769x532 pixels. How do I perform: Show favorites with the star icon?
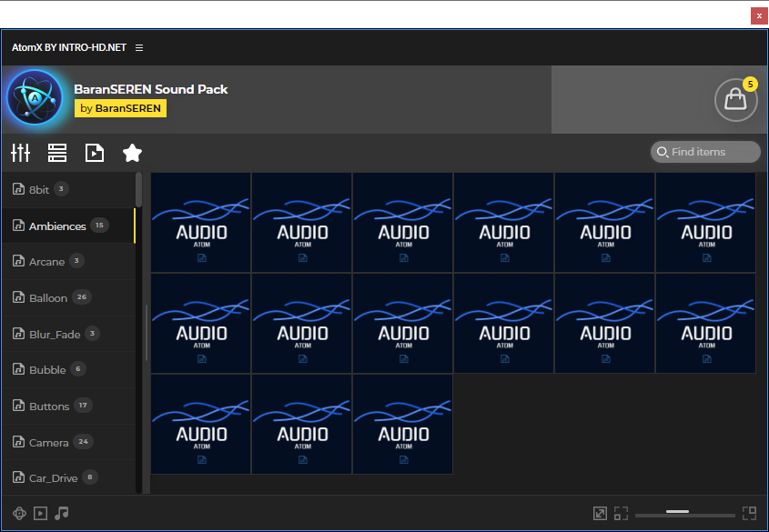point(132,153)
